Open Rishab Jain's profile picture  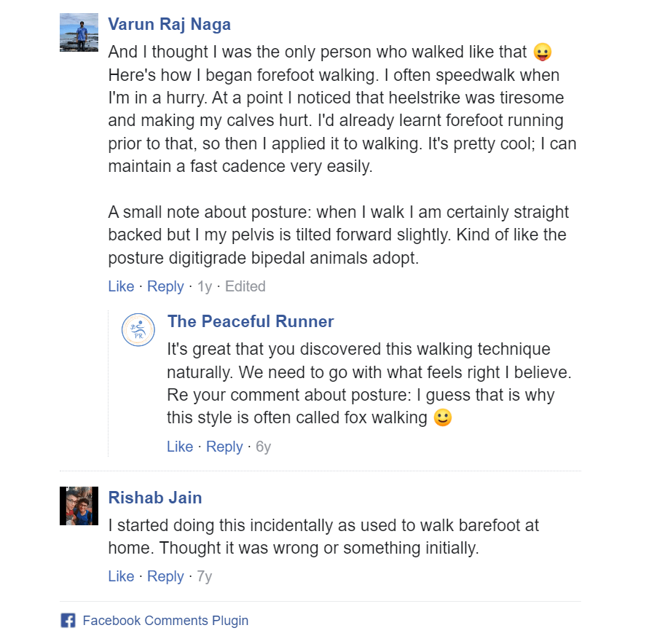78,505
